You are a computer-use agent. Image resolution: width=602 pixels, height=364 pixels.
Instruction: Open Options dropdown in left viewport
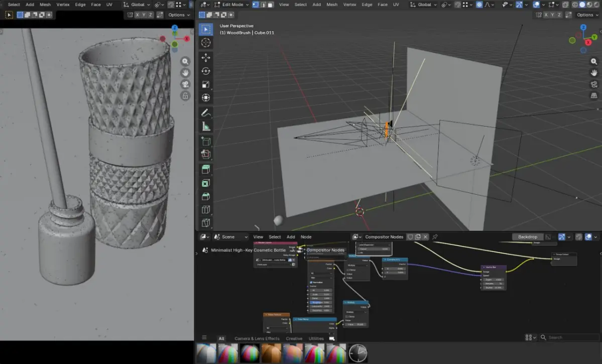[x=179, y=15]
